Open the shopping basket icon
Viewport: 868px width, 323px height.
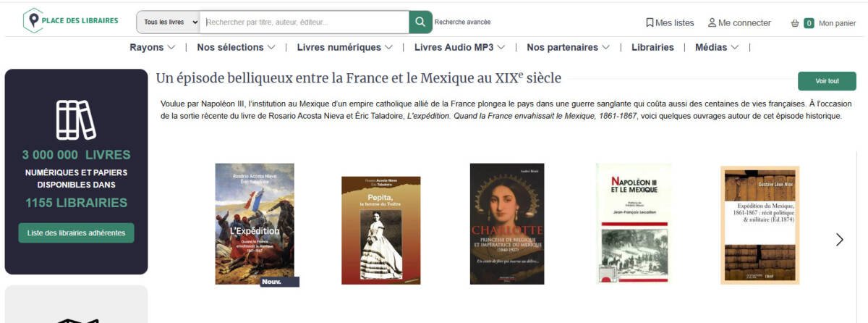[795, 23]
